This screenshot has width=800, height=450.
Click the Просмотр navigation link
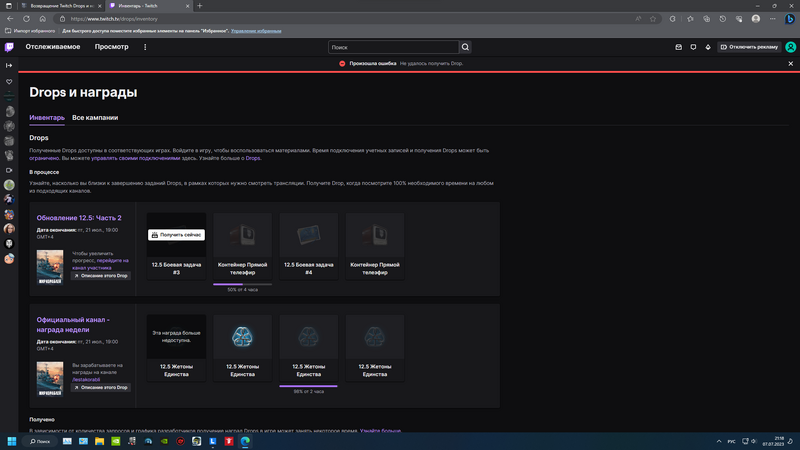coord(111,47)
